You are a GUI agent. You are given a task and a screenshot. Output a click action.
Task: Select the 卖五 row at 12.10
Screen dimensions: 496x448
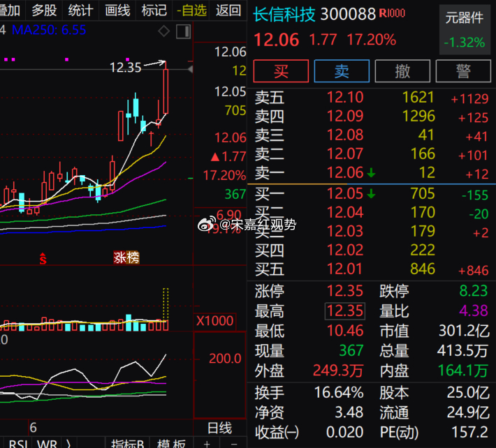[372, 97]
